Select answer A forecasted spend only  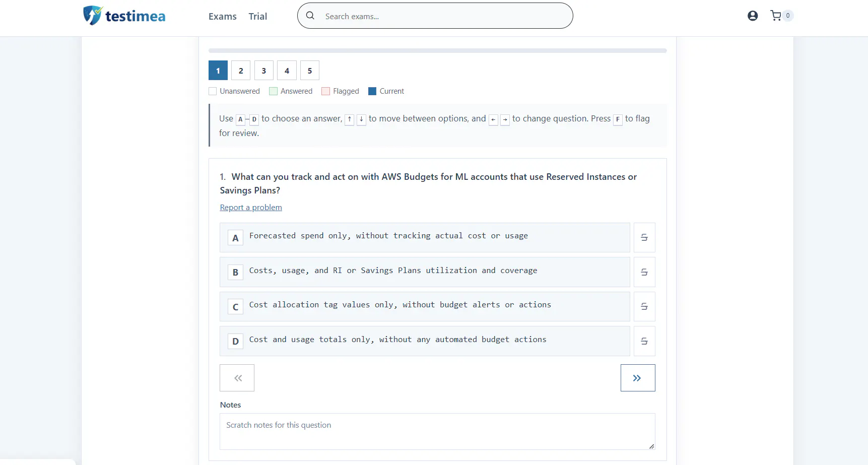tap(425, 237)
